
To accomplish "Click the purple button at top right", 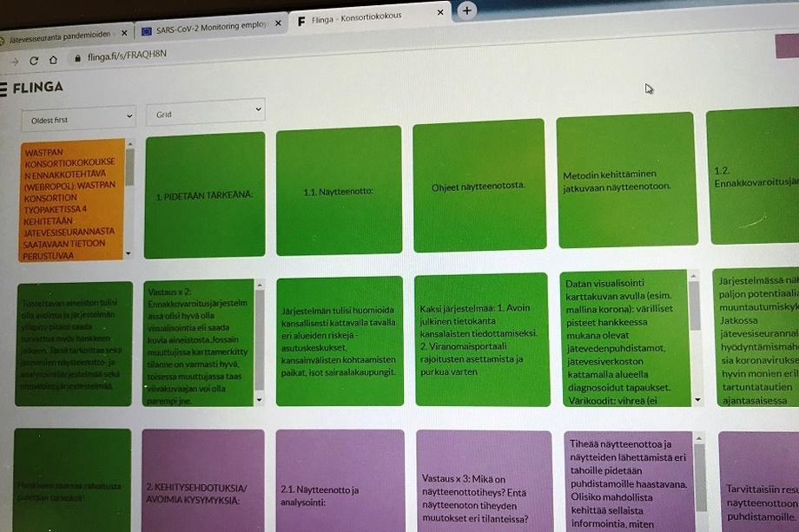I will point(785,45).
